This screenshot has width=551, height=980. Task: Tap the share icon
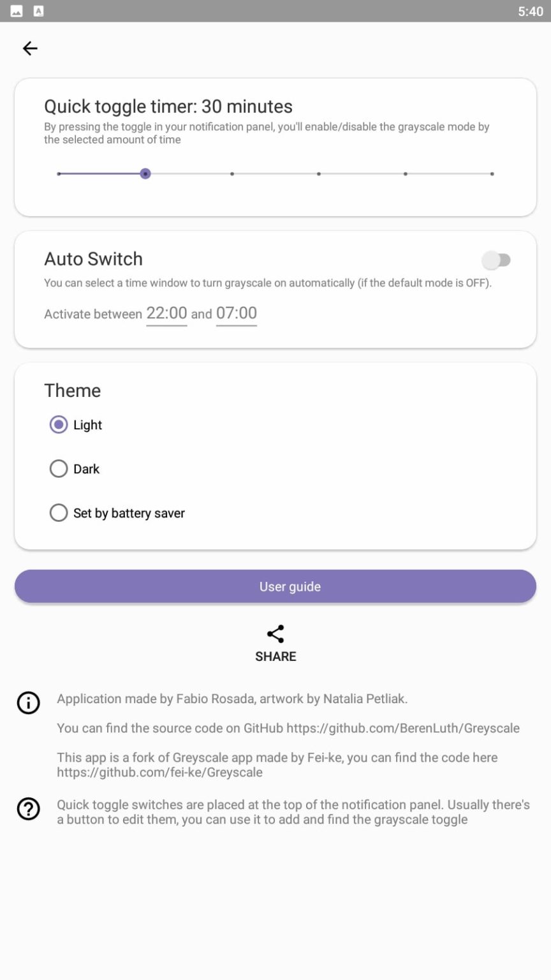[275, 634]
